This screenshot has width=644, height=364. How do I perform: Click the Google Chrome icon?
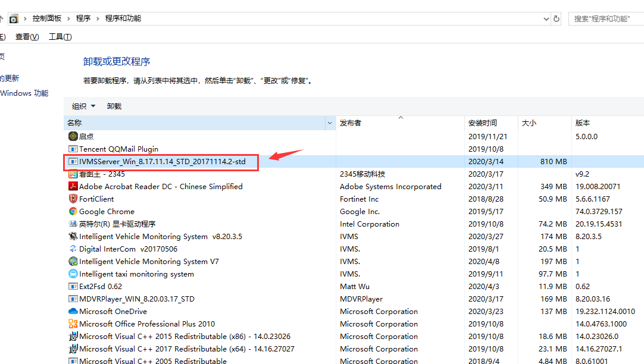coord(73,211)
